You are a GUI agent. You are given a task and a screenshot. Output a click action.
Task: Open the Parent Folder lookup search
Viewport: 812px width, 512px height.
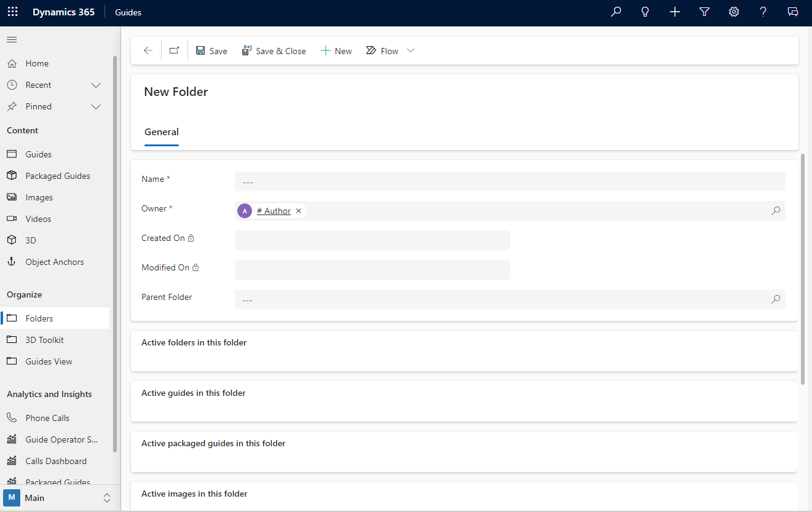(775, 299)
